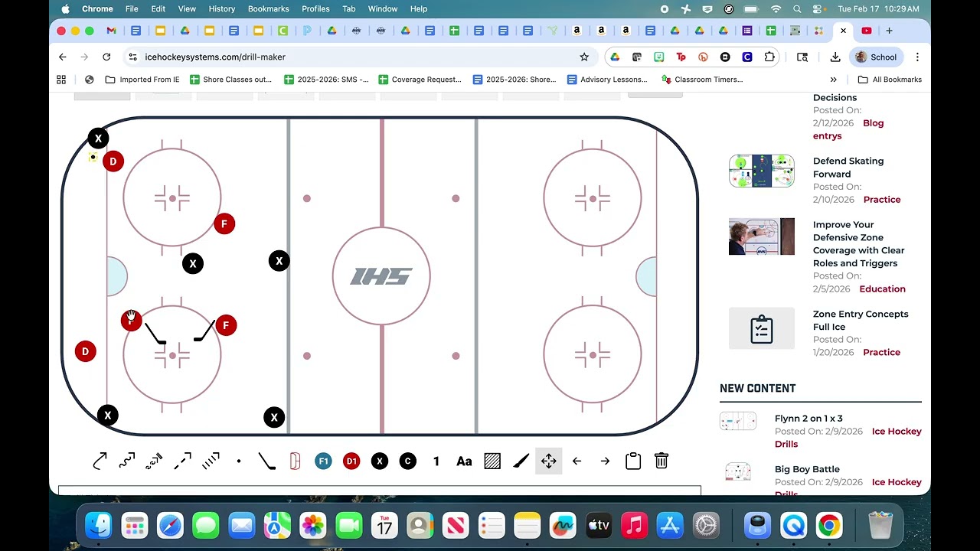Click the clipboard paste icon
This screenshot has height=551, width=980.
coord(633,461)
